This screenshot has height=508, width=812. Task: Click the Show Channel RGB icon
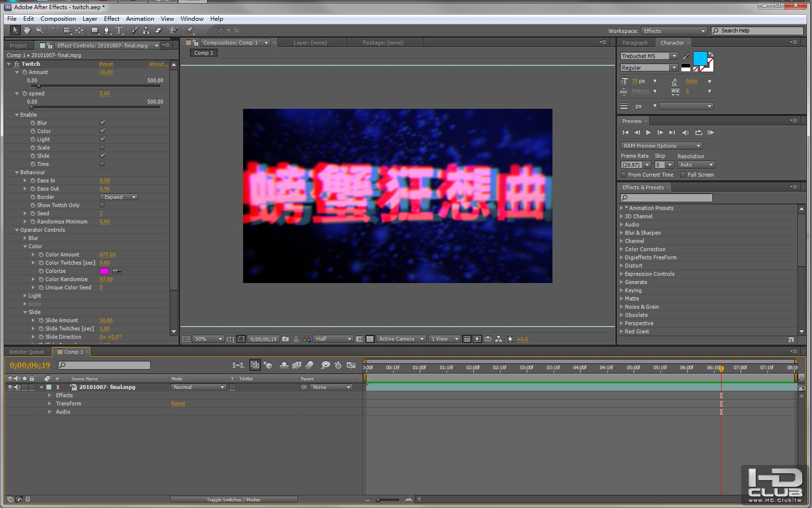click(306, 339)
